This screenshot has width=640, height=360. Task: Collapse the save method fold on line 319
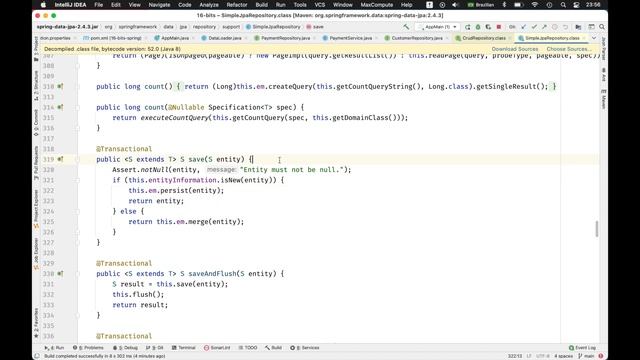(78, 159)
